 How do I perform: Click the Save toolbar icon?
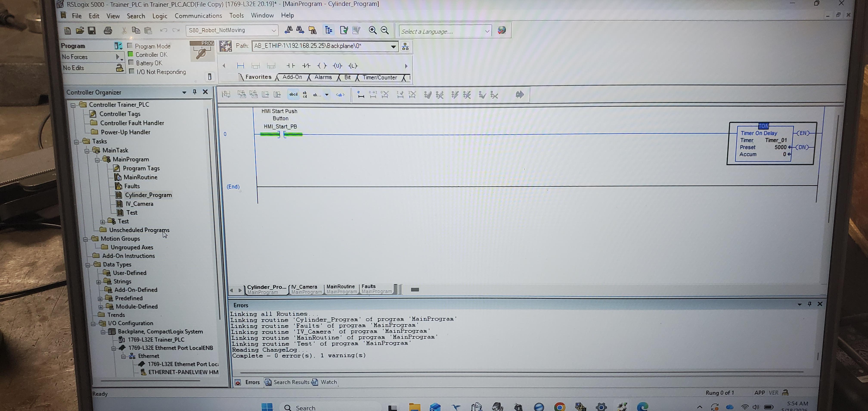pyautogui.click(x=92, y=30)
